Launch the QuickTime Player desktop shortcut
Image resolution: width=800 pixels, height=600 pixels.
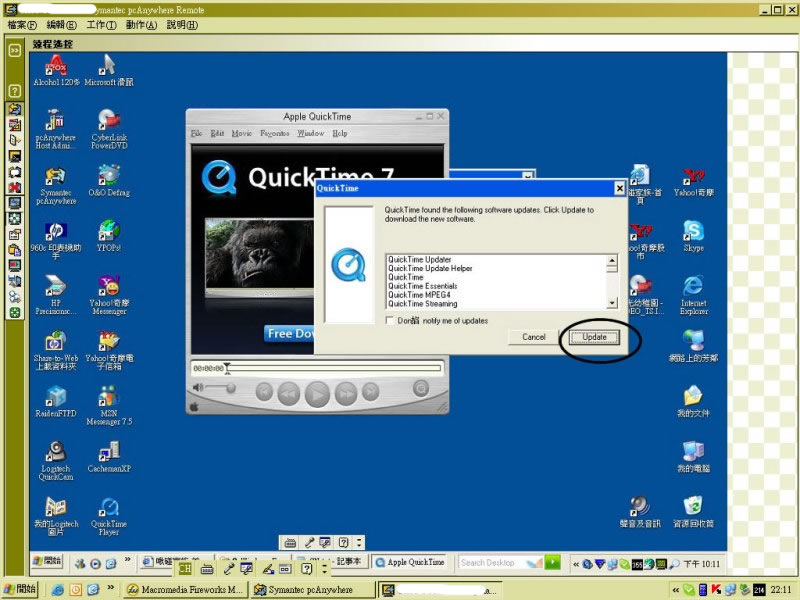(x=109, y=516)
